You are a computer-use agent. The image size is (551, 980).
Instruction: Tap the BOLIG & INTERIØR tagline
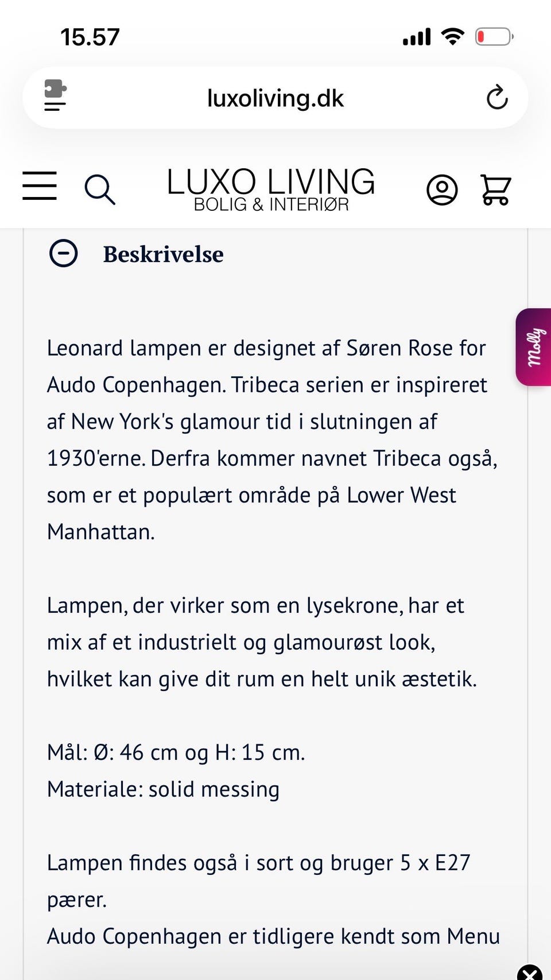coord(271,205)
